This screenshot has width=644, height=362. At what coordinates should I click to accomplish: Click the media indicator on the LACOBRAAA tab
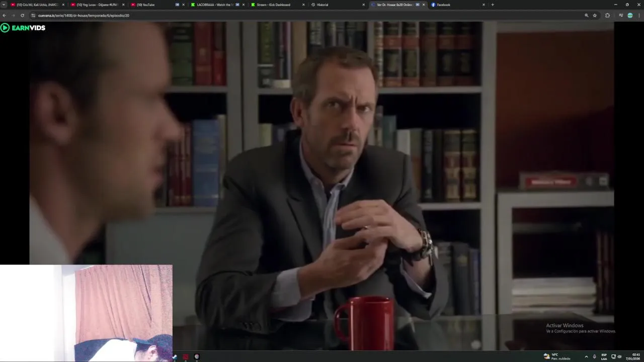point(237,5)
